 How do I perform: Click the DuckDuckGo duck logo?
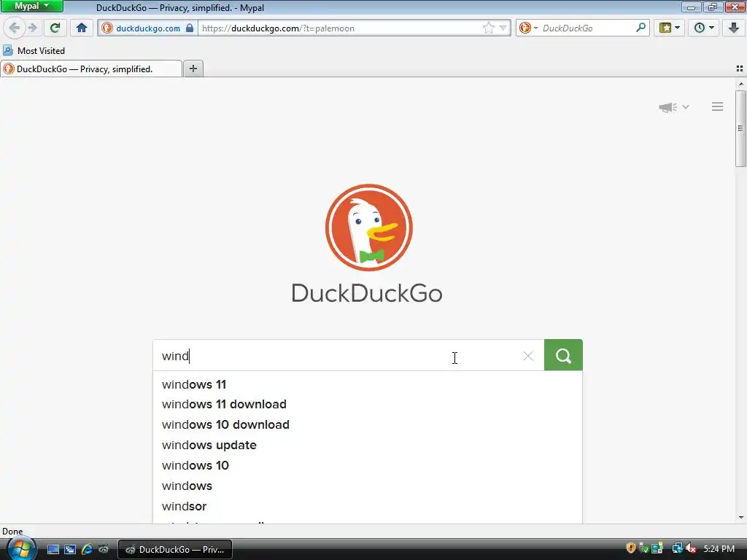368,227
